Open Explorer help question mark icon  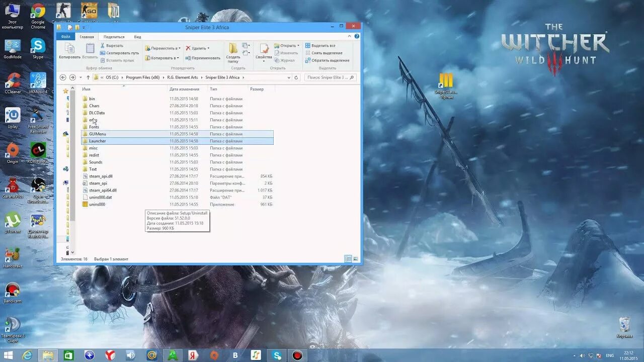357,36
